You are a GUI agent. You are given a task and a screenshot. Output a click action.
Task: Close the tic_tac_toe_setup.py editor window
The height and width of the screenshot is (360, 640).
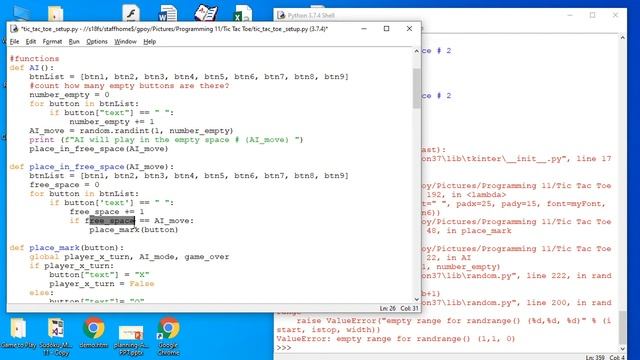point(409,29)
